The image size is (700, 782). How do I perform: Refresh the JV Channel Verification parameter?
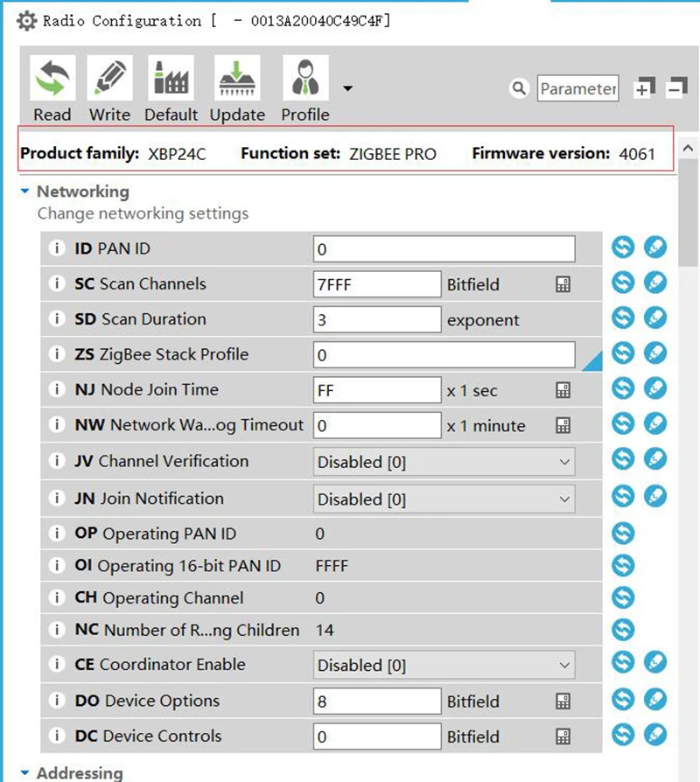tap(623, 459)
